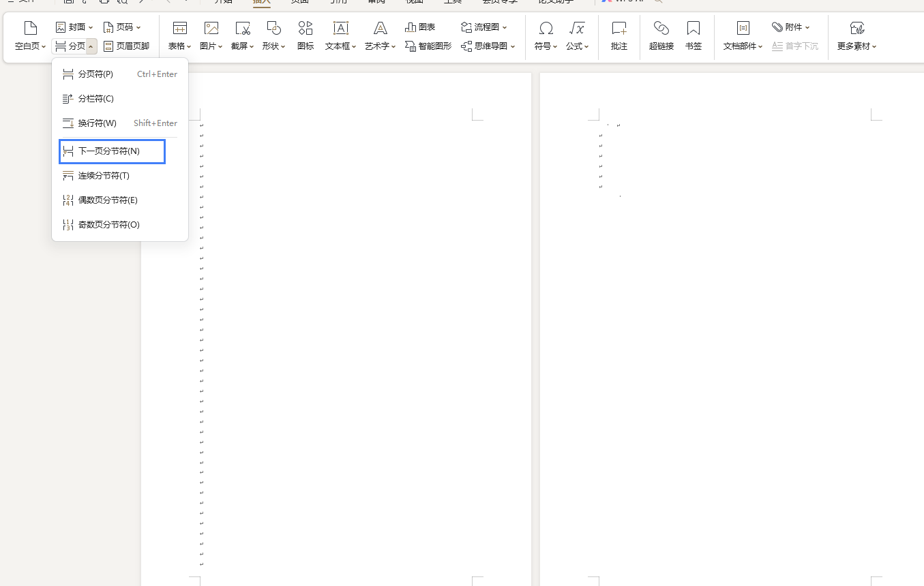Add a comment with 批注
Viewport: 924px width, 586px height.
619,35
